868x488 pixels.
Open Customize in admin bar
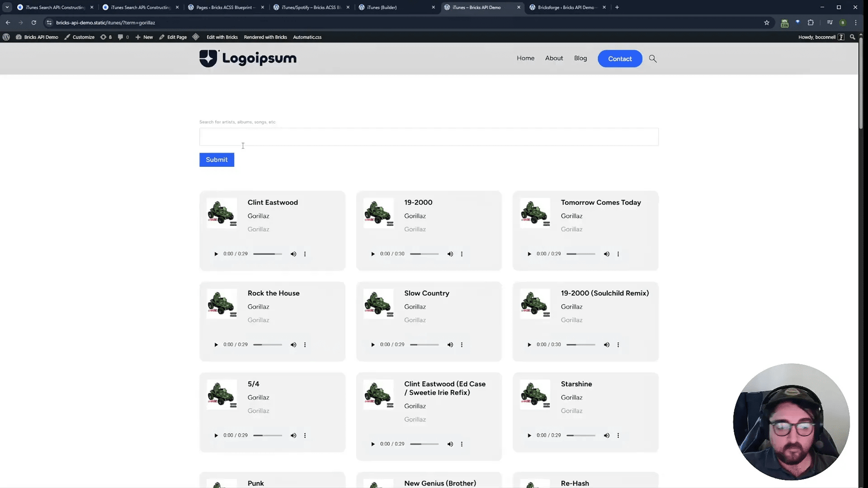pyautogui.click(x=80, y=37)
